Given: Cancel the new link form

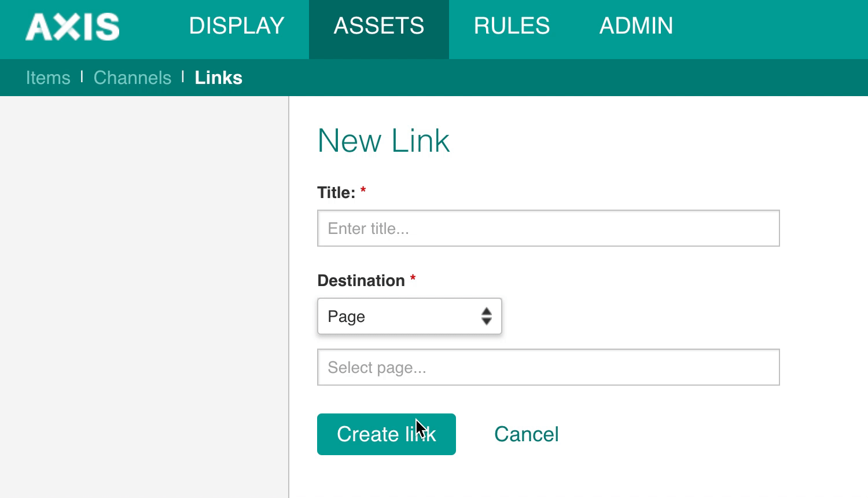Looking at the screenshot, I should pos(526,434).
